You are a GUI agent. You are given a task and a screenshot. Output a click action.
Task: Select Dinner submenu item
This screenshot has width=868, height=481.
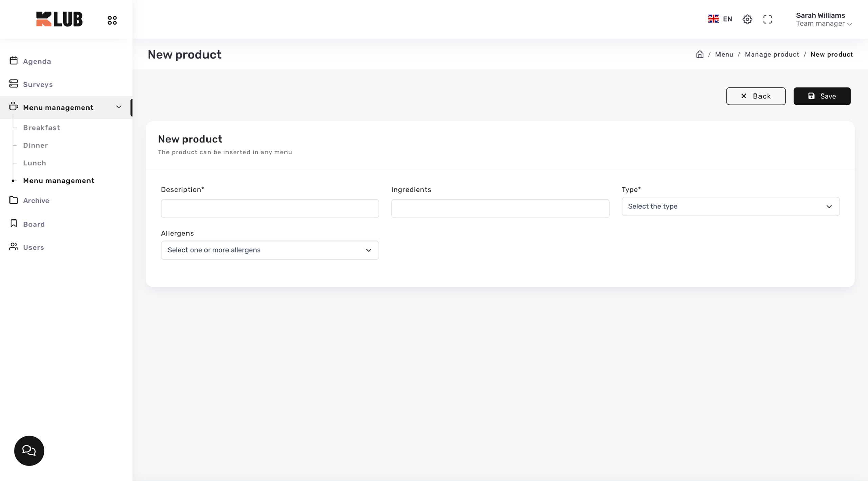35,145
